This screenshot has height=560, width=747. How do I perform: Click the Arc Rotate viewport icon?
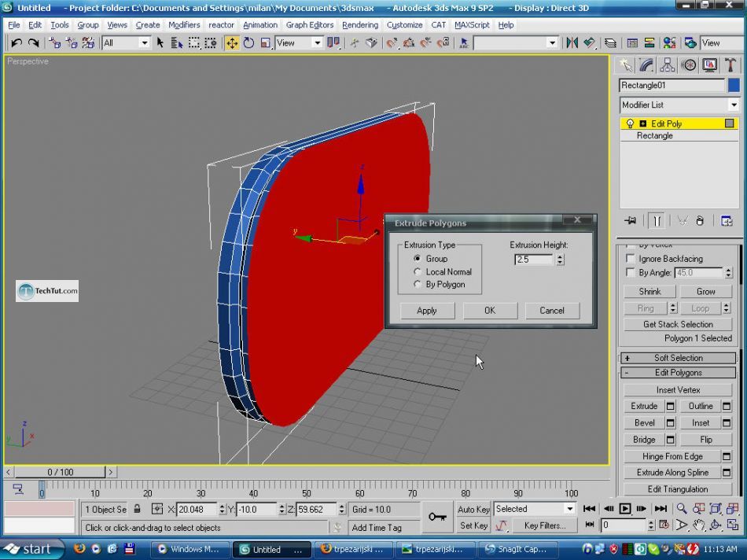[x=715, y=525]
